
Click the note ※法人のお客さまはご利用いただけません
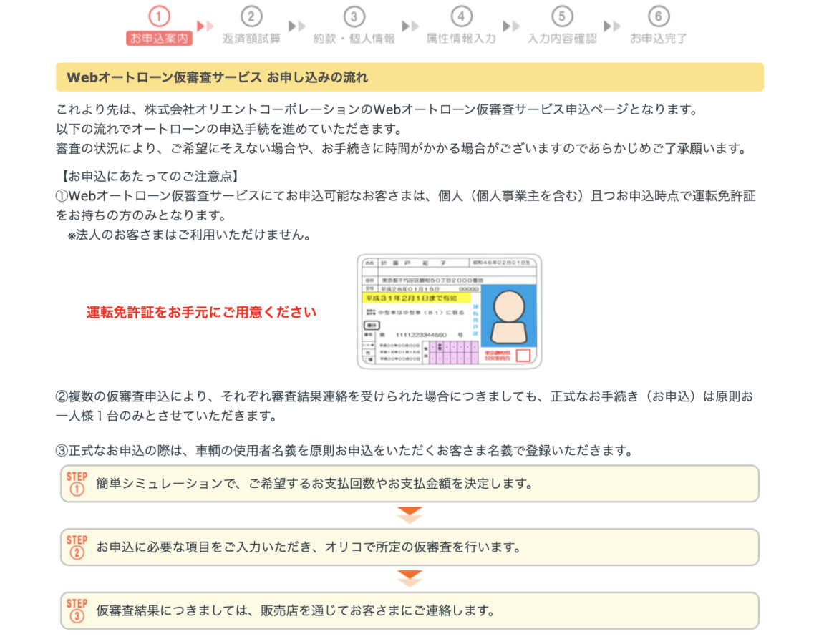(189, 235)
